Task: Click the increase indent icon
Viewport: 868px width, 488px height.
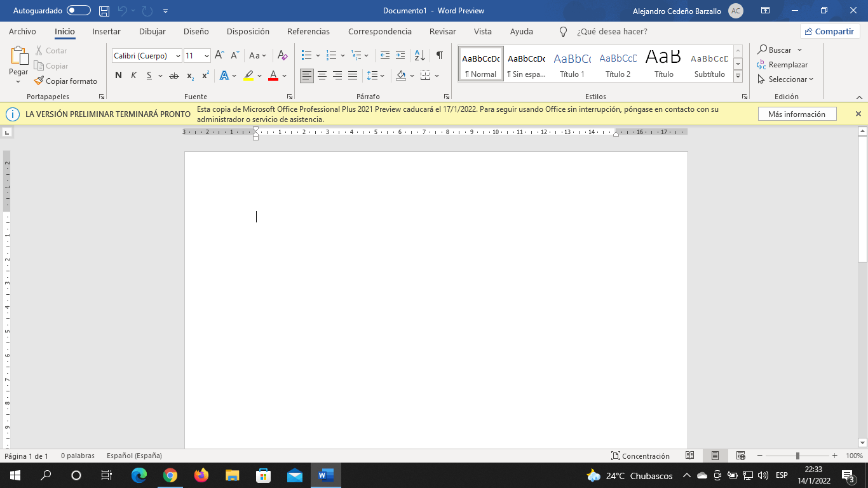Action: (x=400, y=55)
